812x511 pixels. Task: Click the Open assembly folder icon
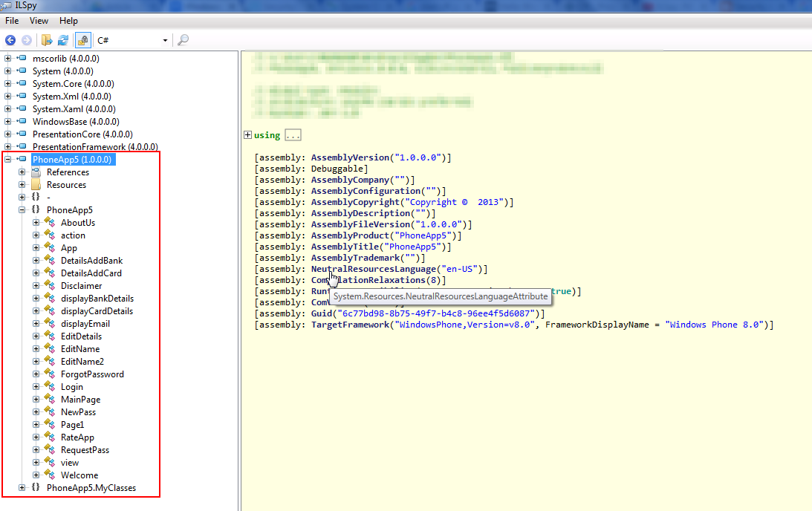[47, 40]
